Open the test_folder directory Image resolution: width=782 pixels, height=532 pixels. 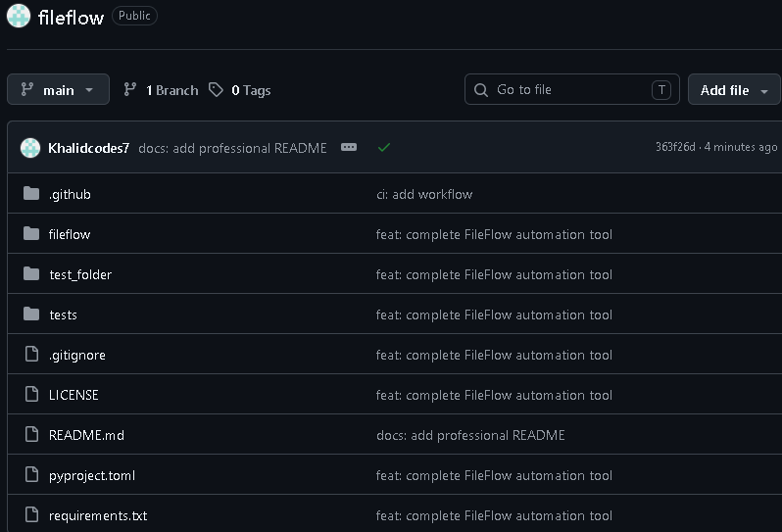tap(80, 274)
